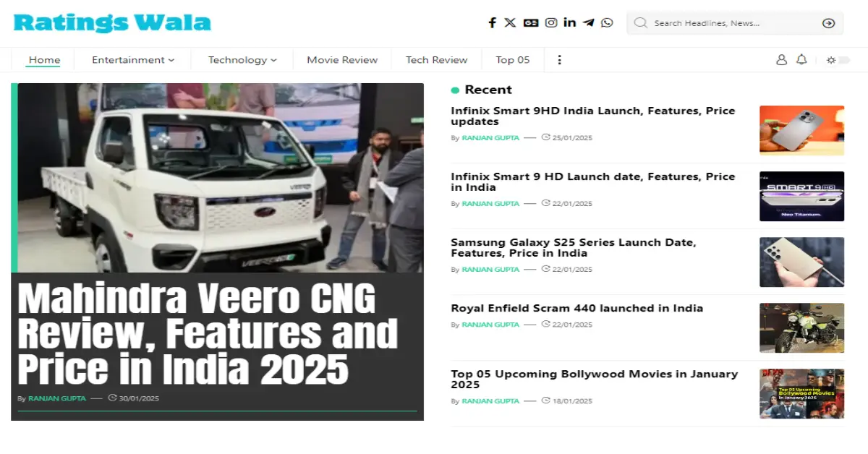Image resolution: width=868 pixels, height=454 pixels.
Task: Open the Royal Enfield Scram 440 article
Action: click(576, 308)
